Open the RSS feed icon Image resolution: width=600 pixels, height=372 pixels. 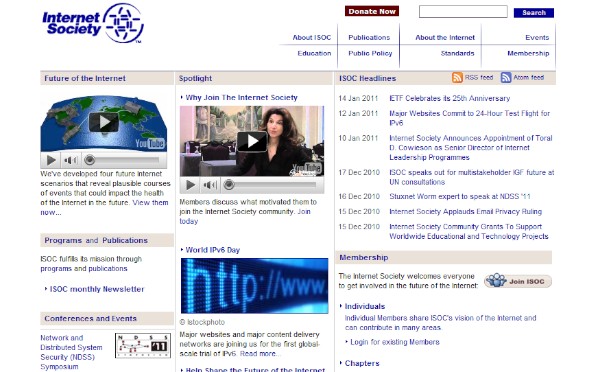coord(457,77)
